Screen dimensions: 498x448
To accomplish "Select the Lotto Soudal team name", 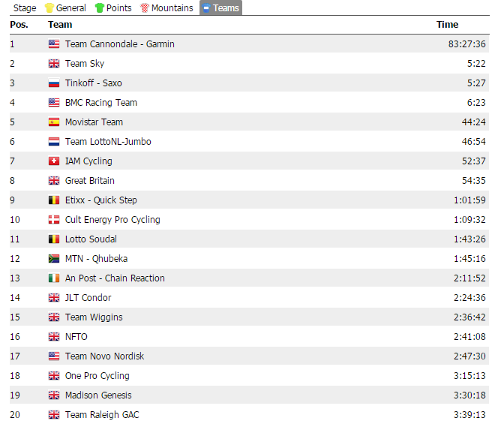I will pos(91,239).
